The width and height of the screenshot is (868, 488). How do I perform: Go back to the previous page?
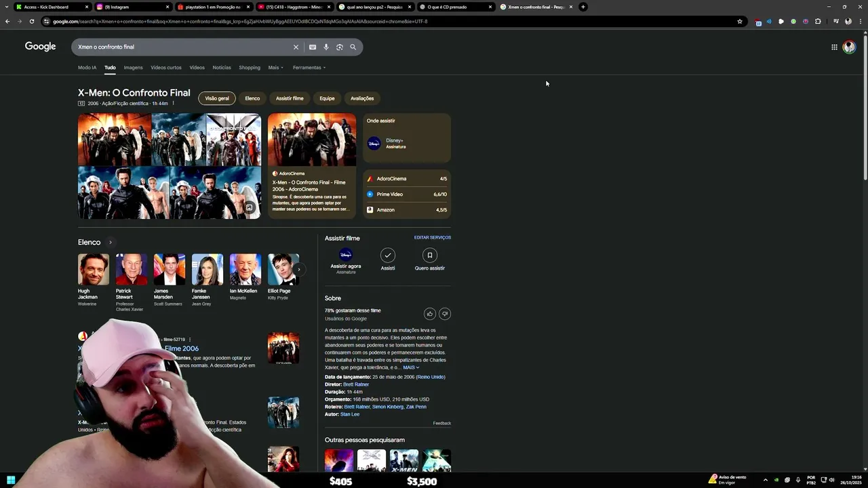(7, 21)
